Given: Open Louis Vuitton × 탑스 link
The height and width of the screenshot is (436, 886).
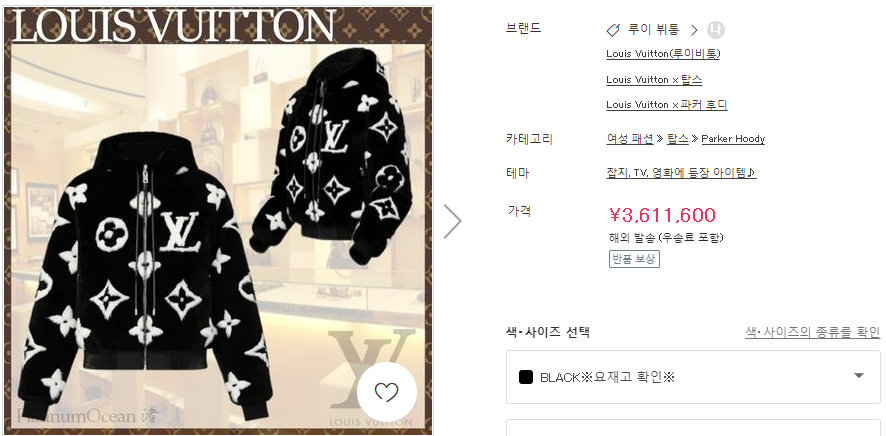Looking at the screenshot, I should tap(654, 80).
